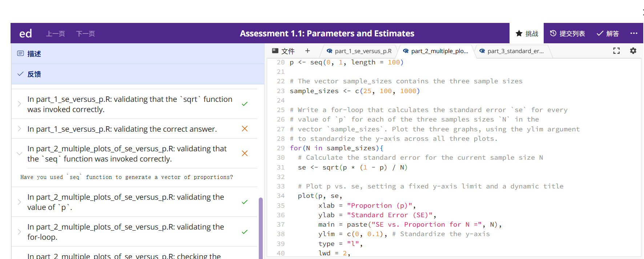Click the star icon beside 挑战
The height and width of the screenshot is (259, 644).
(519, 33)
